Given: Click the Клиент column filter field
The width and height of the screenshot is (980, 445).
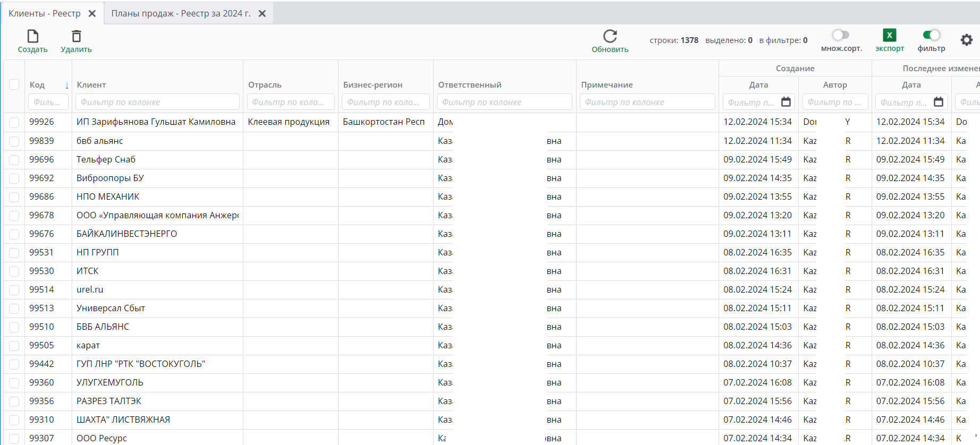Looking at the screenshot, I should (157, 102).
